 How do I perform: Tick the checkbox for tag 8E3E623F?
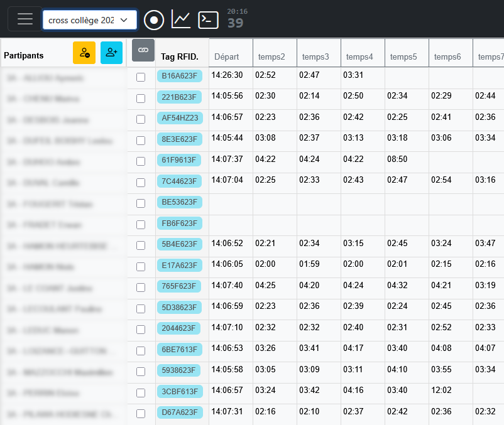(x=141, y=140)
